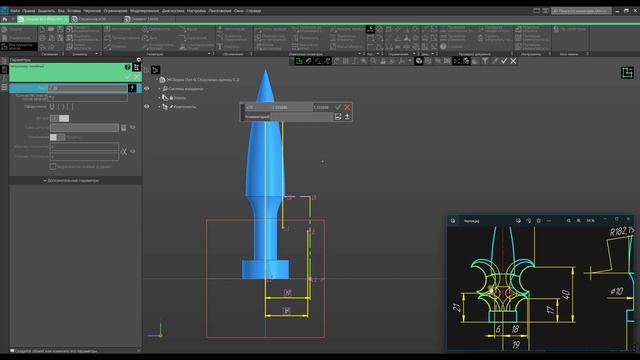Abort with the quick-toolbar X icon
Screen dimensions: 640x360
click(x=513, y=61)
